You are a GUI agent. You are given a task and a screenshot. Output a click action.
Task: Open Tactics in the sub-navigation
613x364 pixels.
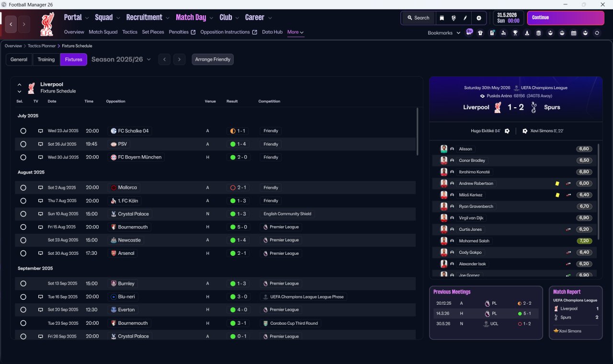tap(130, 32)
